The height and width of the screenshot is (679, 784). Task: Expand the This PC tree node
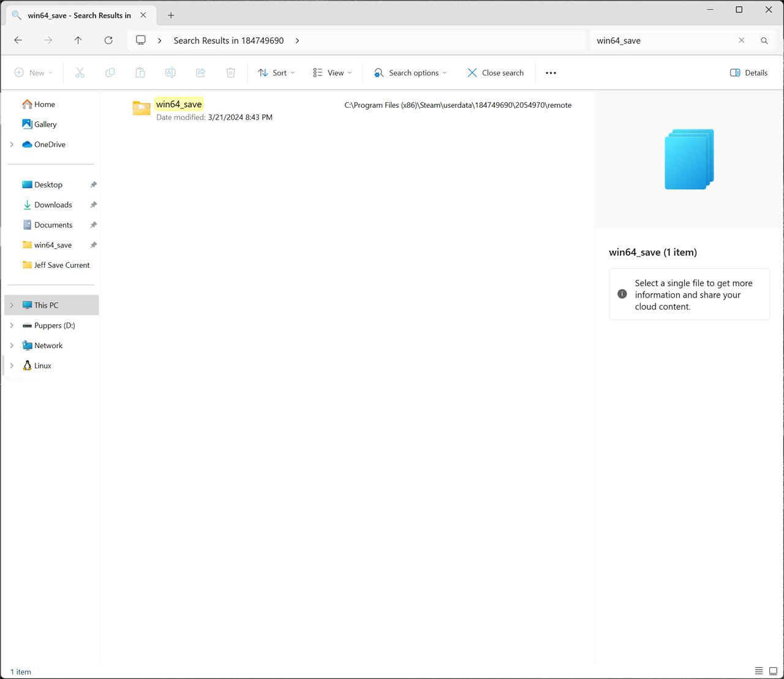tap(12, 305)
